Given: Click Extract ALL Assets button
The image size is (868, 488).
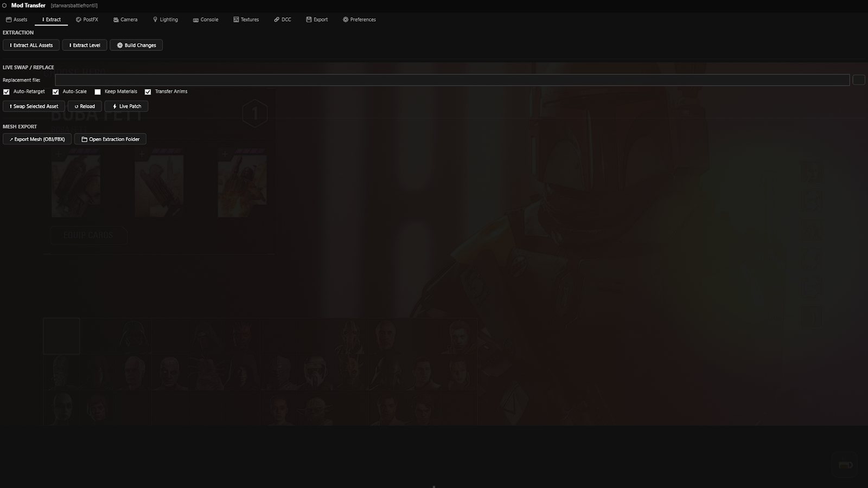Looking at the screenshot, I should coord(31,45).
